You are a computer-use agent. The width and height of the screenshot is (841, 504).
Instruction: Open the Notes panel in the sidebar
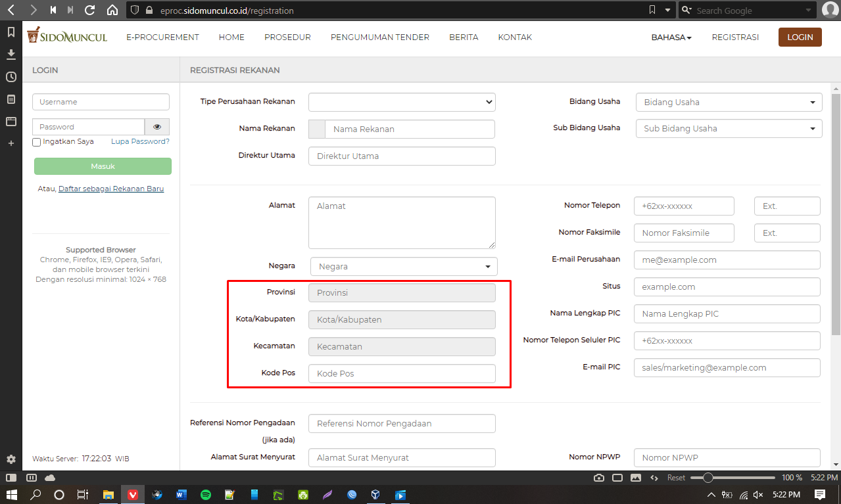pos(11,99)
